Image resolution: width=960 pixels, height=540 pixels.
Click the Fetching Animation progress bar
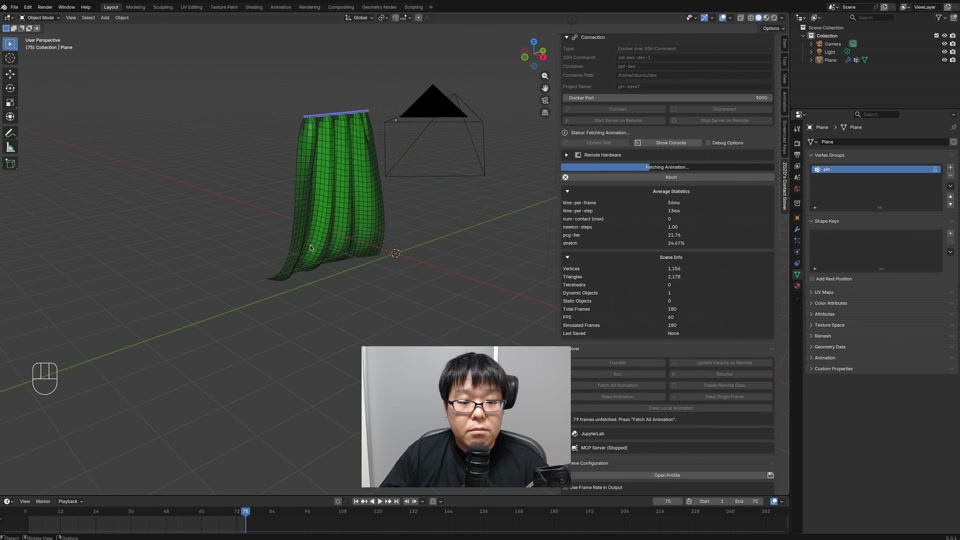tap(667, 167)
